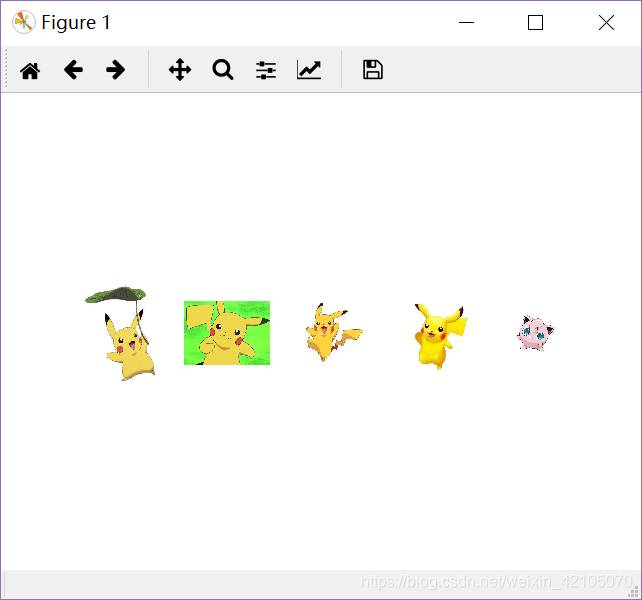The width and height of the screenshot is (642, 600).
Task: Select the Zoom to rectangle magnifier
Action: pyautogui.click(x=223, y=70)
